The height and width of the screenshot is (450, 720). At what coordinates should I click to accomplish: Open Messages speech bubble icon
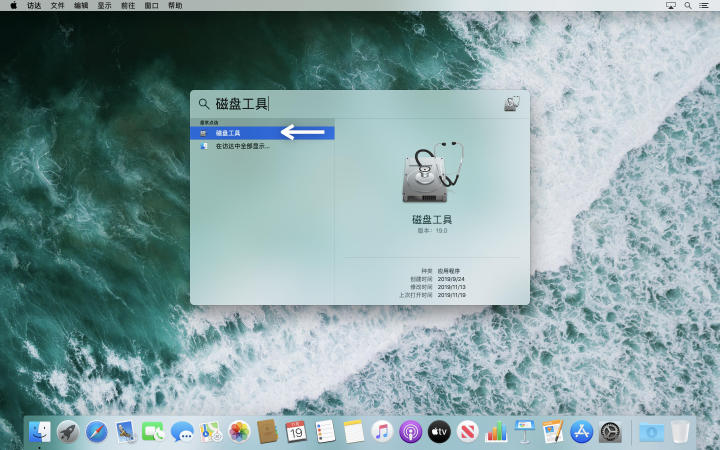[x=182, y=432]
